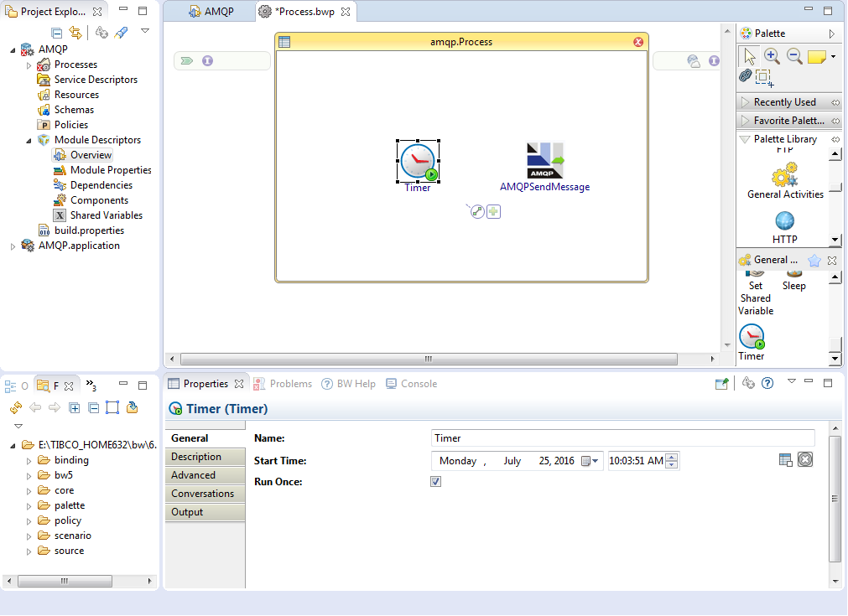Close the Process.bwp editor tab
The height and width of the screenshot is (616, 848).
click(346, 12)
